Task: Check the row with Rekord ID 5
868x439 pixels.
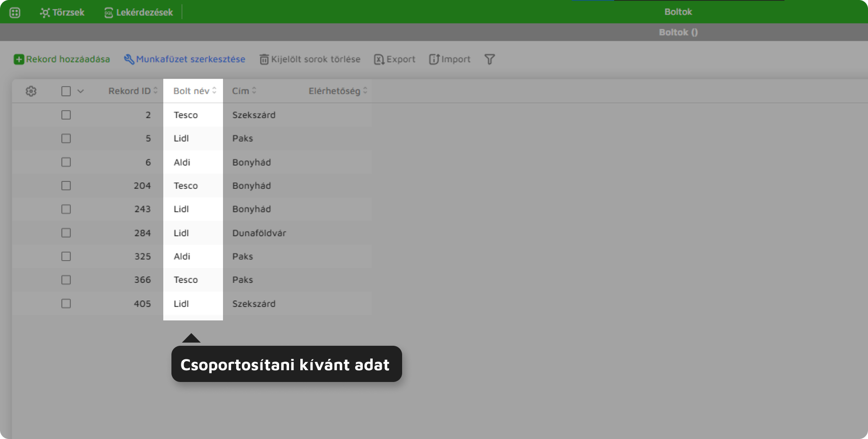Action: pyautogui.click(x=66, y=138)
